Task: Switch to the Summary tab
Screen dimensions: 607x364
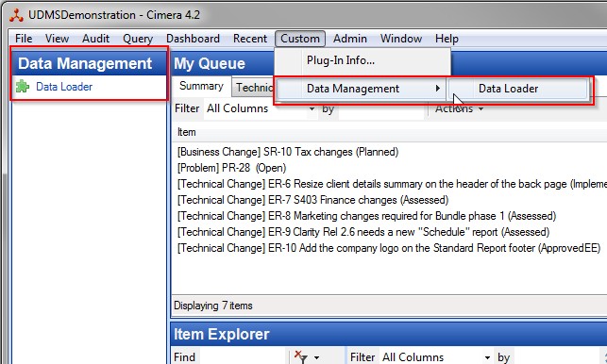Action: pos(201,86)
